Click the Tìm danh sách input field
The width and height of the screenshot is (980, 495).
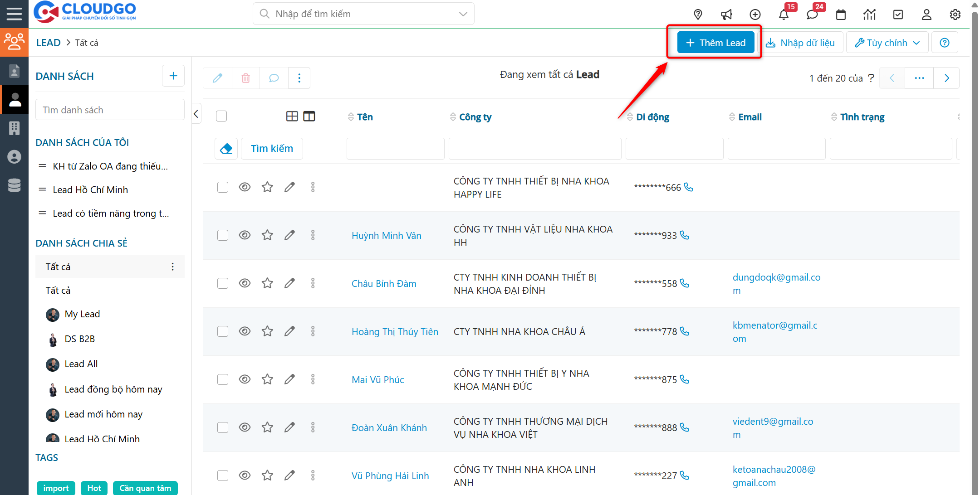[x=110, y=110]
